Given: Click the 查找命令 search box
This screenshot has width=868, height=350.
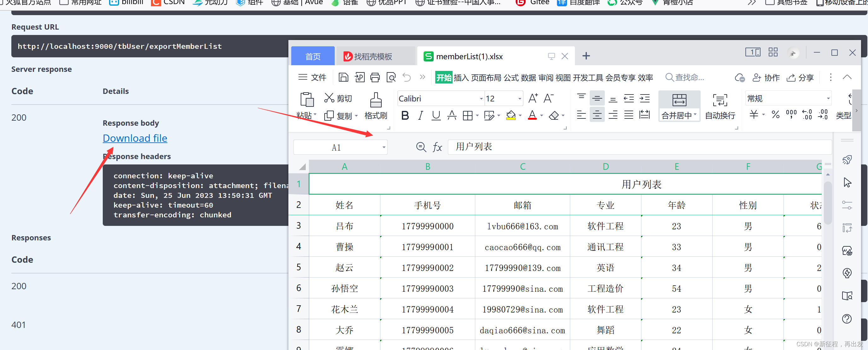Looking at the screenshot, I should click(x=685, y=77).
